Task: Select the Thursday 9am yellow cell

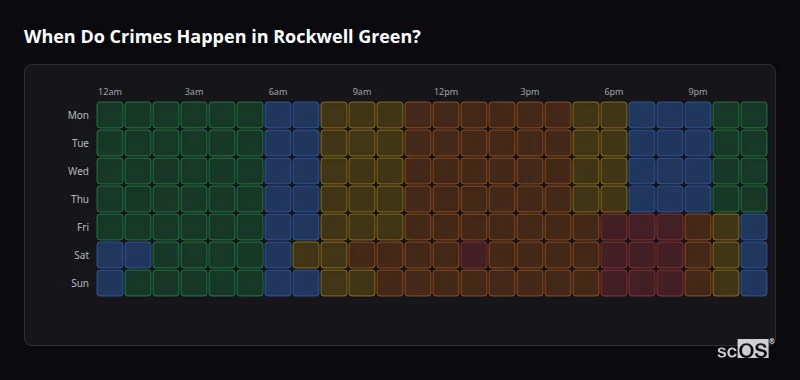Action: [x=362, y=199]
